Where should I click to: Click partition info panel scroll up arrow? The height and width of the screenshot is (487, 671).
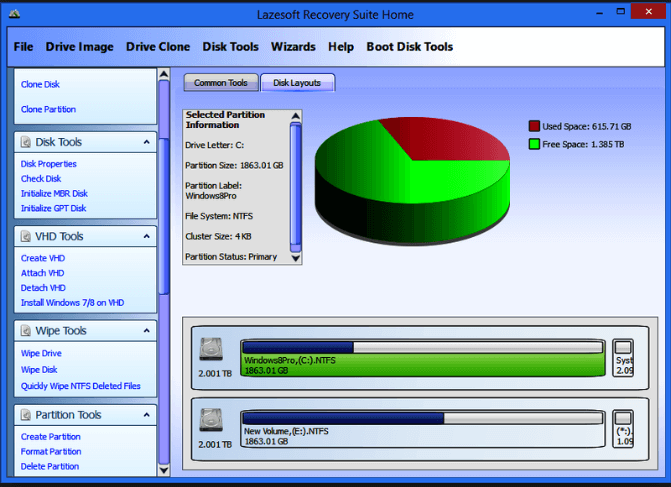[x=295, y=116]
